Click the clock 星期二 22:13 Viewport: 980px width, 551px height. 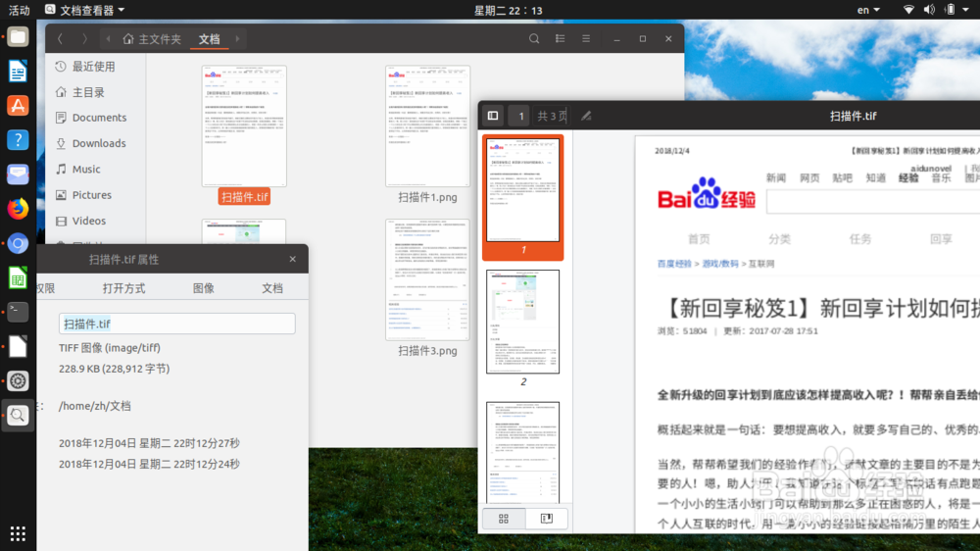click(508, 10)
